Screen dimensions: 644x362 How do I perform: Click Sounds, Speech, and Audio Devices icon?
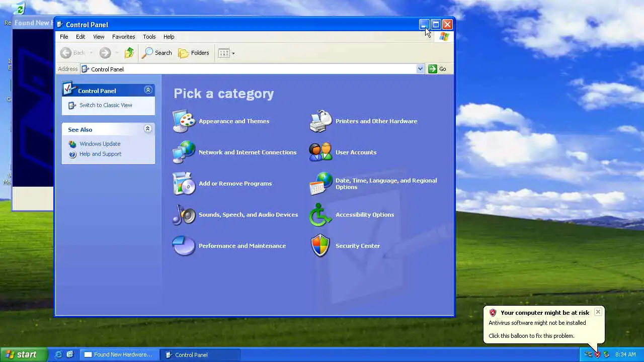[184, 215]
